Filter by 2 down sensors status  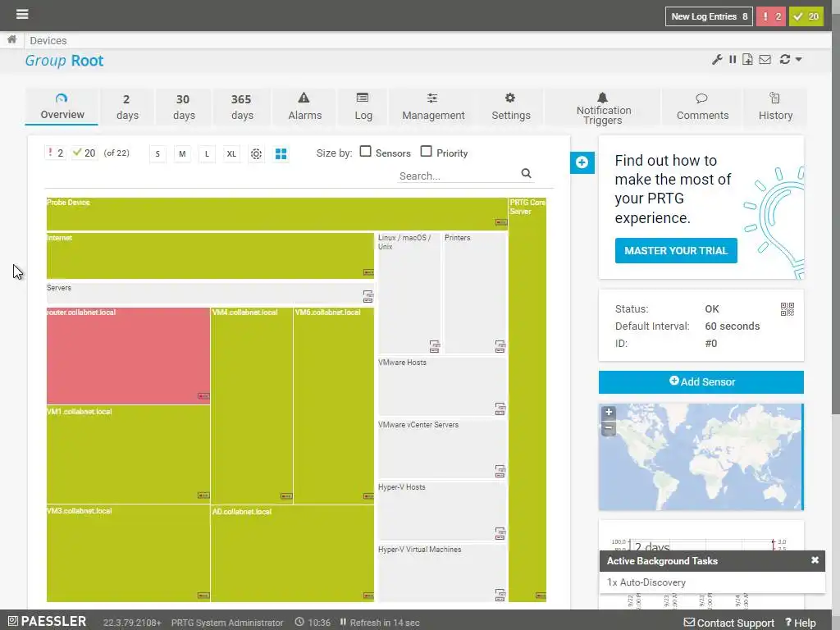tap(56, 153)
